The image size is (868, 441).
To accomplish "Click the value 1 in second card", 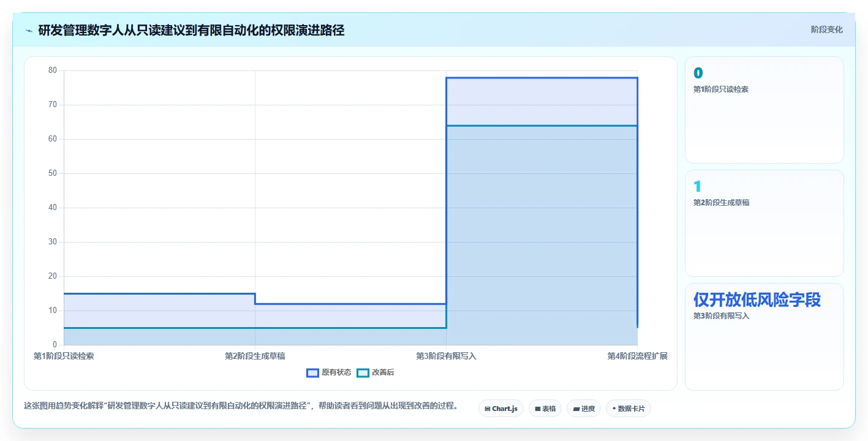I will 697,187.
